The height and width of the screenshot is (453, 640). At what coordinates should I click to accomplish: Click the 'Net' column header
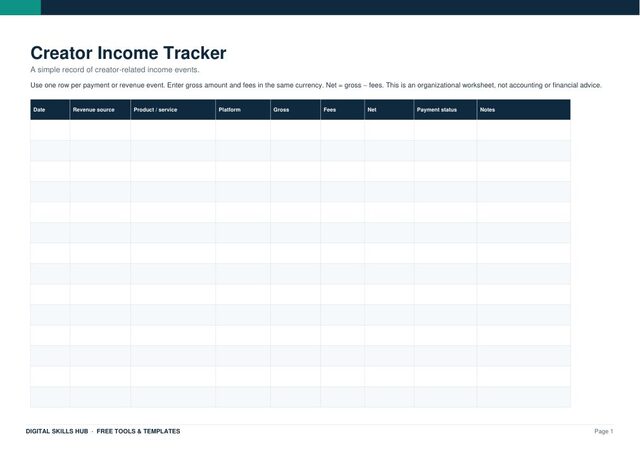[389, 109]
